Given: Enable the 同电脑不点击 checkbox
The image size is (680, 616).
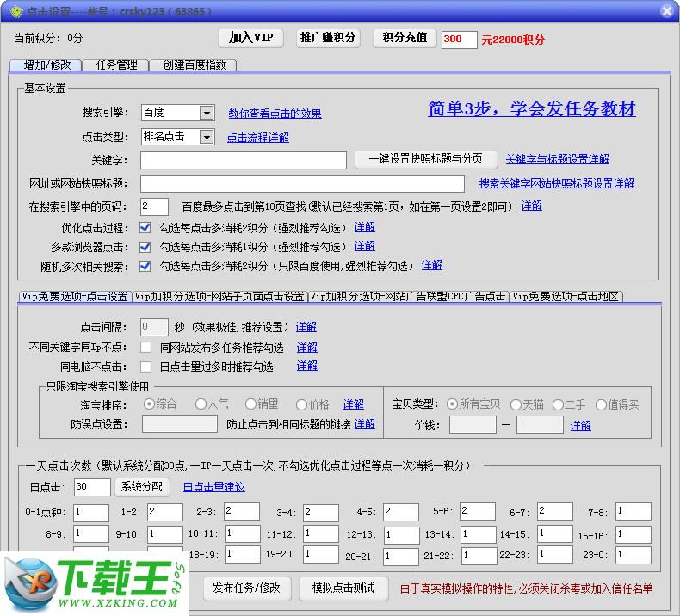Looking at the screenshot, I should (145, 367).
